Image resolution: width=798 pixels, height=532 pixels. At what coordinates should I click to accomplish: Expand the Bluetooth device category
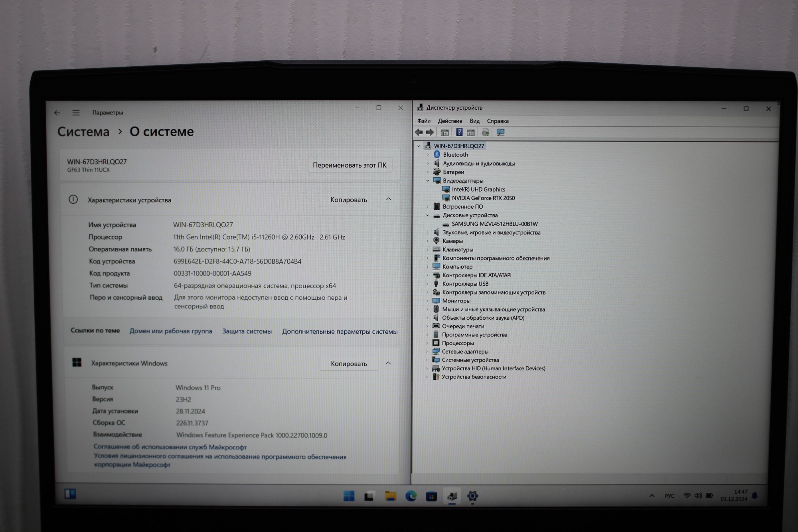click(428, 154)
